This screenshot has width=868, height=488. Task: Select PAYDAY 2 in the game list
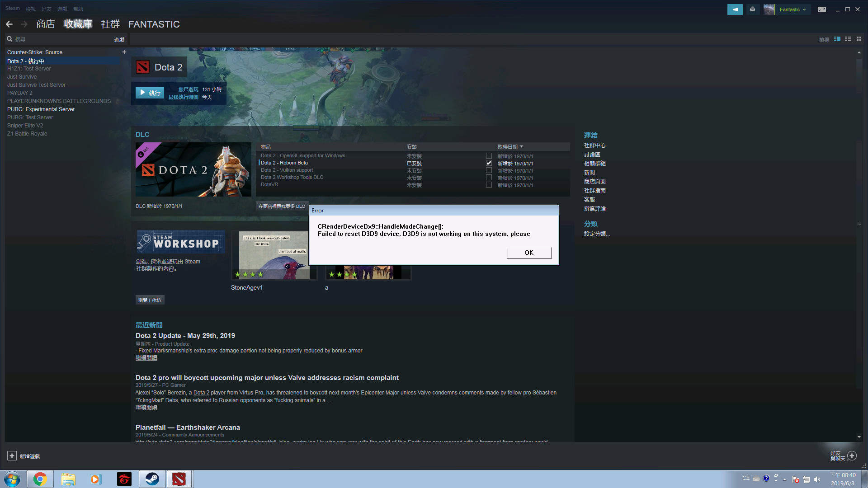pos(20,93)
